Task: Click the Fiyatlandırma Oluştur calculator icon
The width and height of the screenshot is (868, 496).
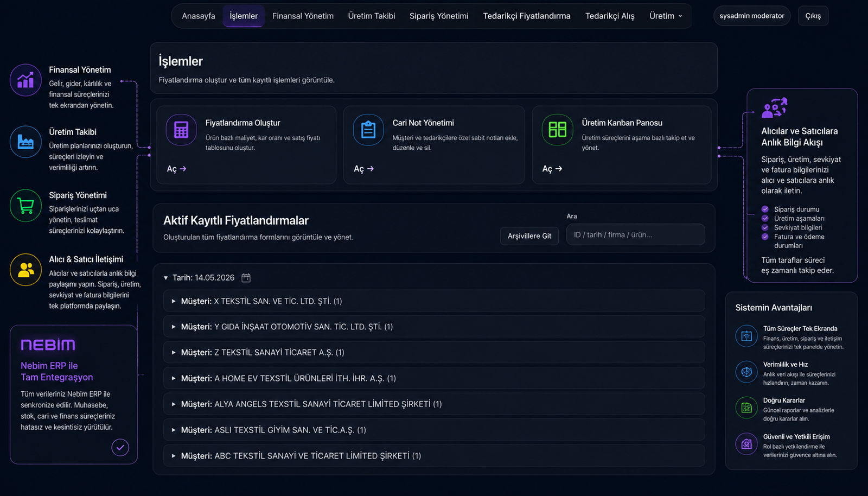Action: pos(181,130)
